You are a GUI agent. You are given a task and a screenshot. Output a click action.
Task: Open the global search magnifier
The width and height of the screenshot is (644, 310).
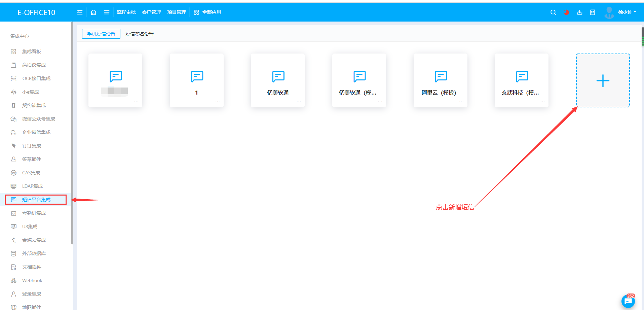[553, 12]
